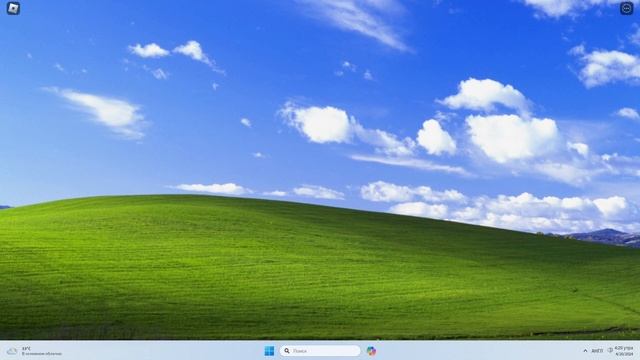Open the input language indicator in the tray
This screenshot has height=360, width=640.
[x=597, y=351]
